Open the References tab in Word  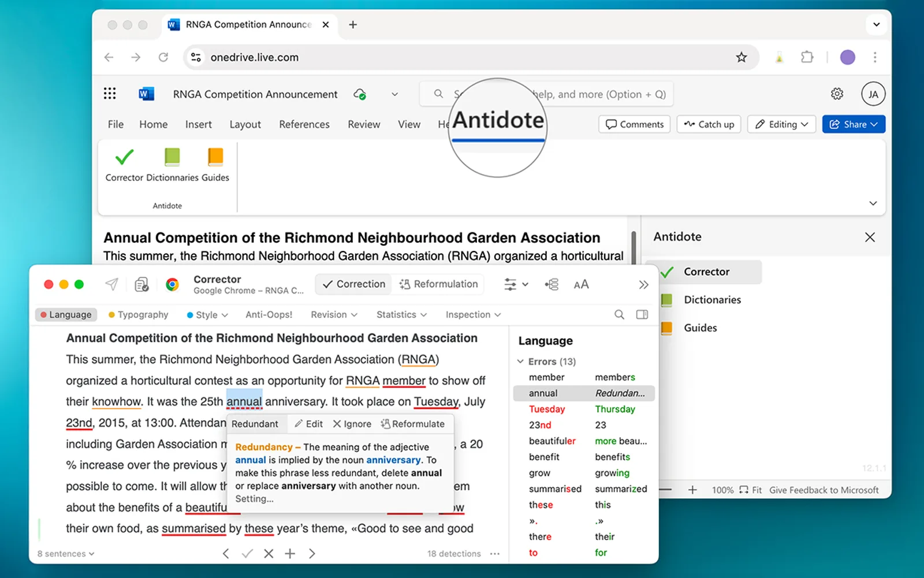304,124
